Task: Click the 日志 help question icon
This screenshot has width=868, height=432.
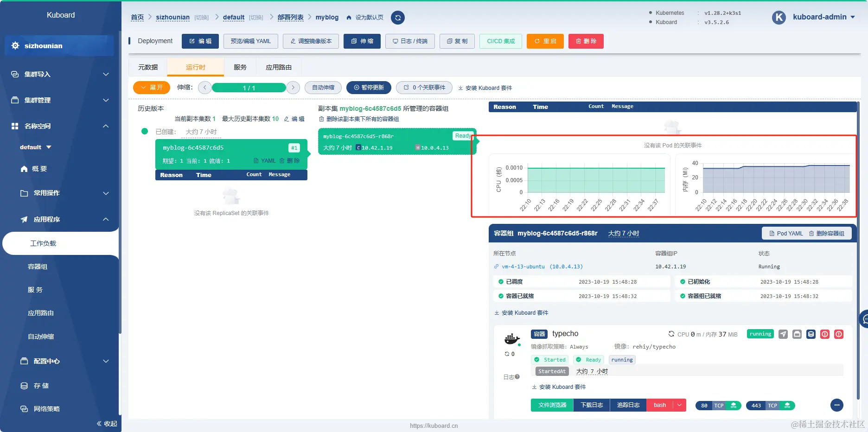Action: (x=517, y=377)
